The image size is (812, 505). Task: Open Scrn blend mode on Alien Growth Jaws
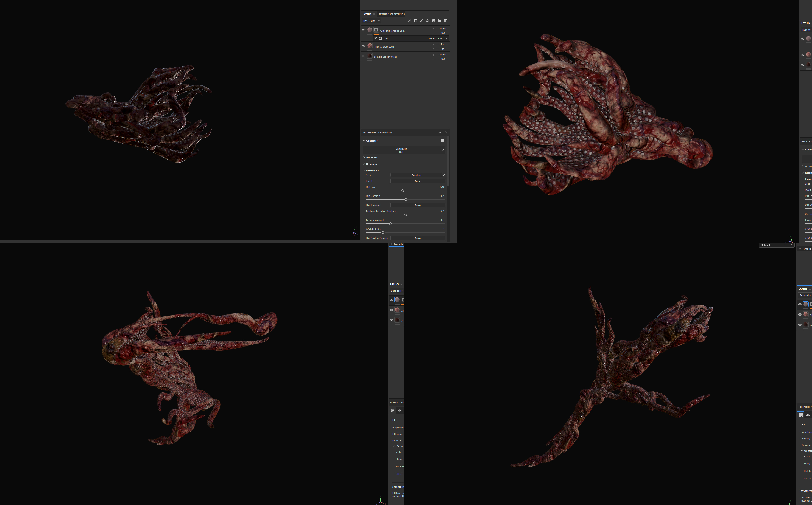click(x=444, y=44)
